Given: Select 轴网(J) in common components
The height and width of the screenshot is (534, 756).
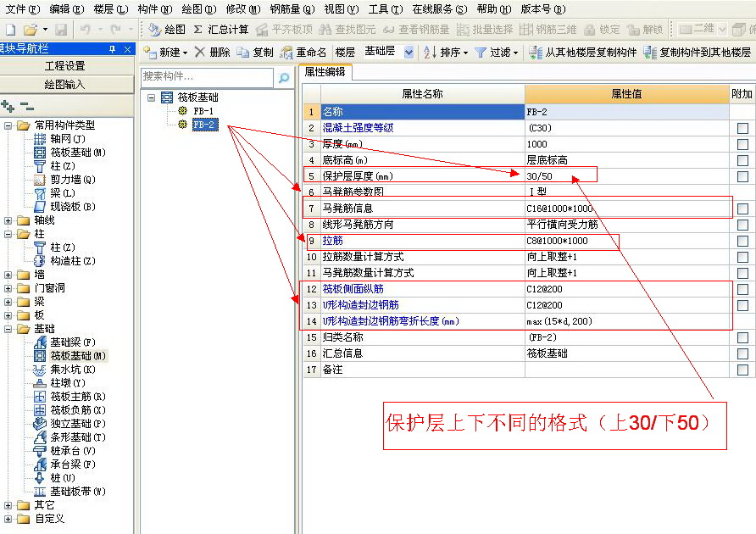Looking at the screenshot, I should pyautogui.click(x=67, y=139).
